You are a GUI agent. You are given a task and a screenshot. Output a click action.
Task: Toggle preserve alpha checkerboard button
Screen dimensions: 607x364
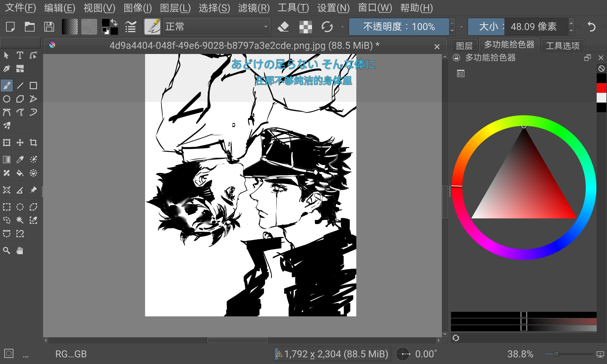[x=306, y=27]
